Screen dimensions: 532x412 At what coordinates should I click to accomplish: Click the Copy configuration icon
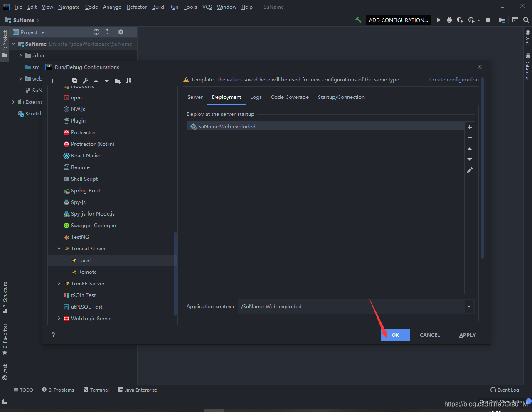click(74, 81)
